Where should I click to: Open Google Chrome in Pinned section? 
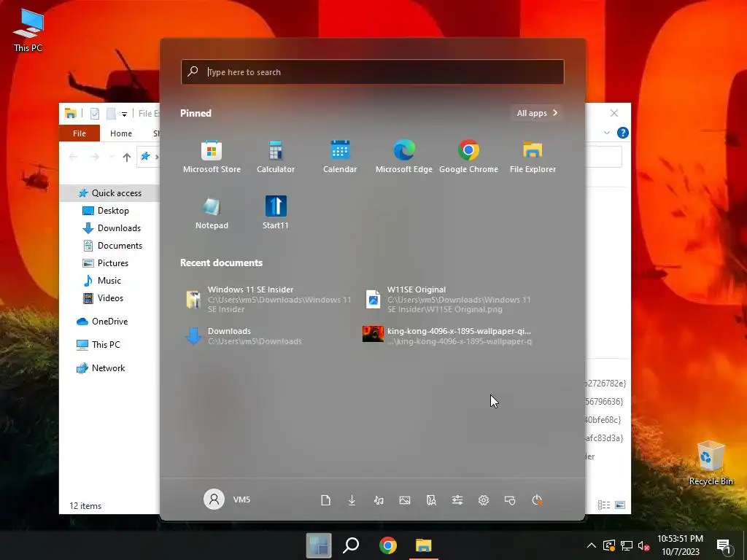[x=468, y=157]
